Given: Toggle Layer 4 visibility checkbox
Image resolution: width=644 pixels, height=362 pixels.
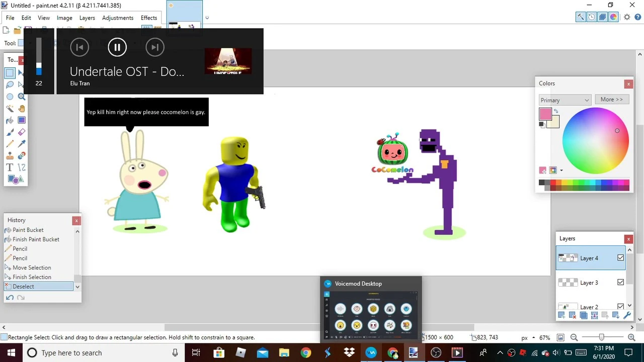Looking at the screenshot, I should click(620, 258).
